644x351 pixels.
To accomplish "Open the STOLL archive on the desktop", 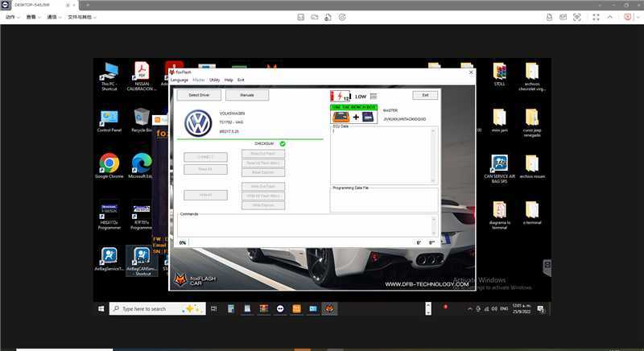I will click(499, 72).
